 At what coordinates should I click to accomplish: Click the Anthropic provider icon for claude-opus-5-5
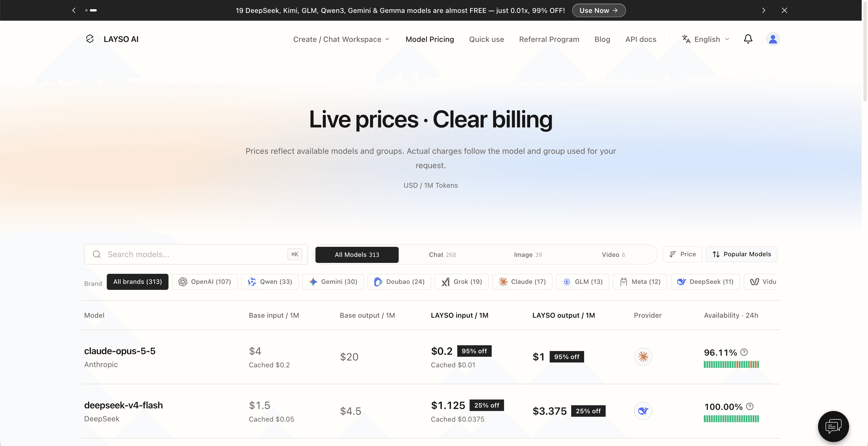coord(643,357)
